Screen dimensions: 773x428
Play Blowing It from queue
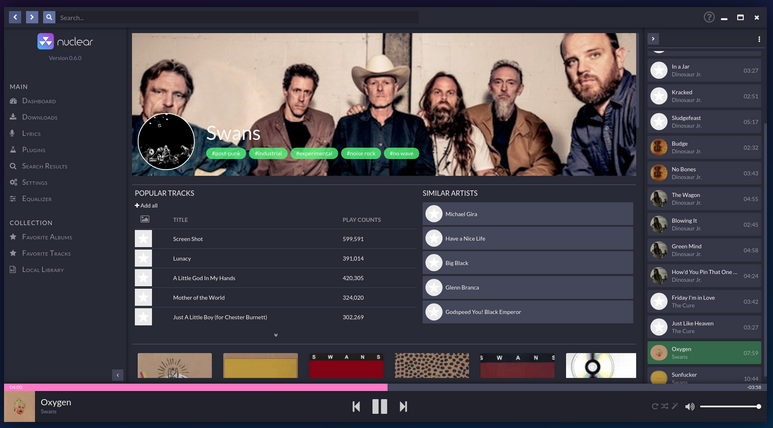pyautogui.click(x=704, y=224)
